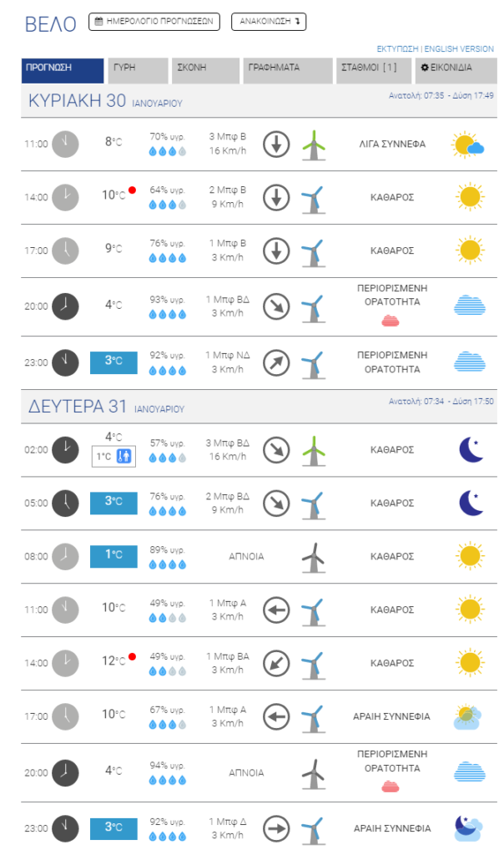
Task: Click the humidity droplets at Sunday 14:00
Action: (168, 205)
